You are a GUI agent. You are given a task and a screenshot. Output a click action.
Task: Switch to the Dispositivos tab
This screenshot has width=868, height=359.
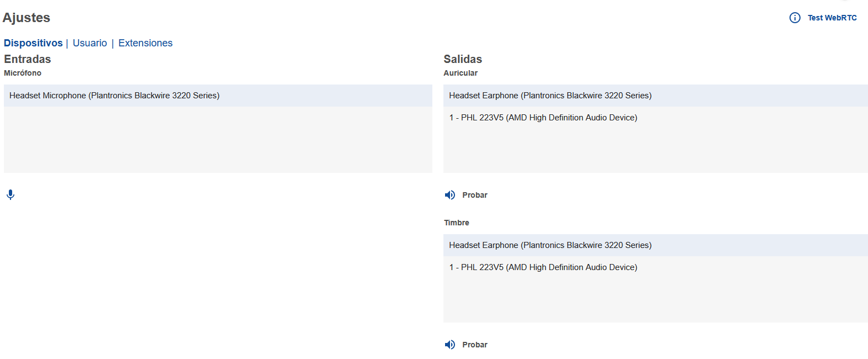coord(33,43)
